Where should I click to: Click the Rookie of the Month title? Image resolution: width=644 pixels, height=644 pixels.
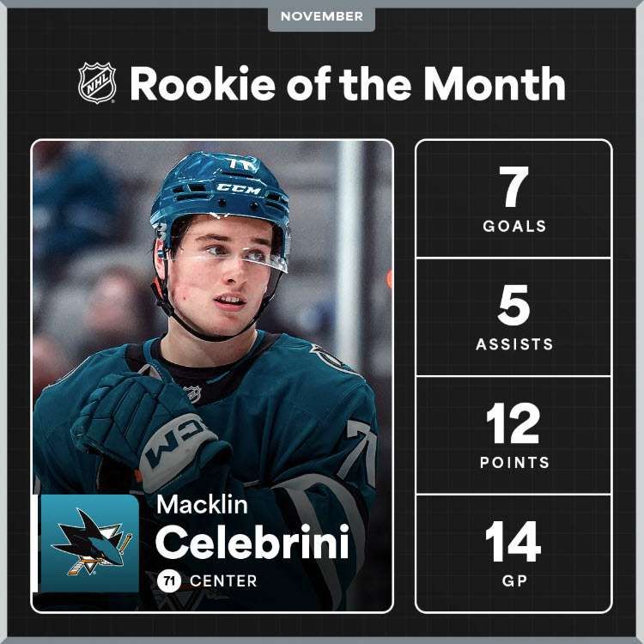(348, 84)
